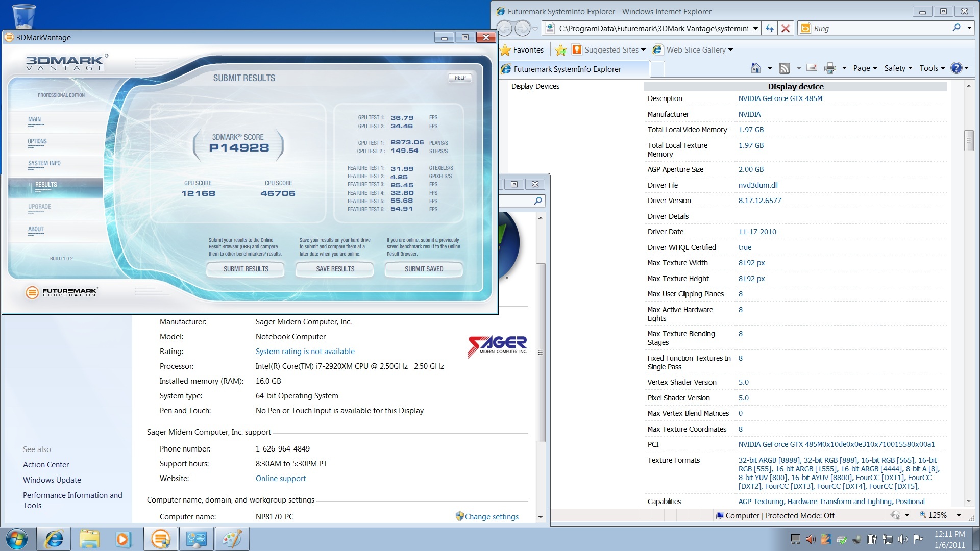Open the Windows Start orb
The image size is (980, 551).
(x=17, y=539)
